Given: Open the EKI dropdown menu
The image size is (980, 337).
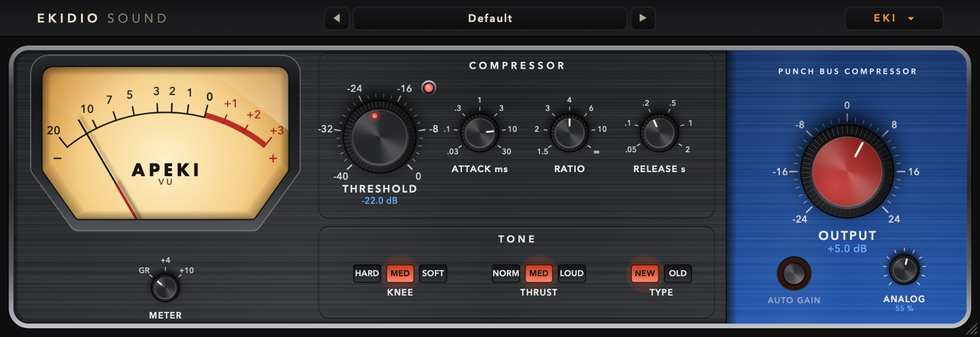Looking at the screenshot, I should (x=894, y=18).
